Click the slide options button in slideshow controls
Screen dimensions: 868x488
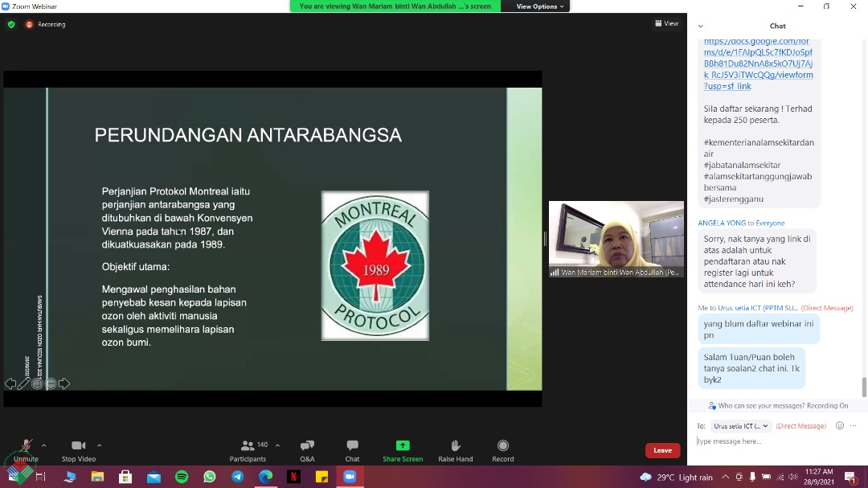(51, 383)
